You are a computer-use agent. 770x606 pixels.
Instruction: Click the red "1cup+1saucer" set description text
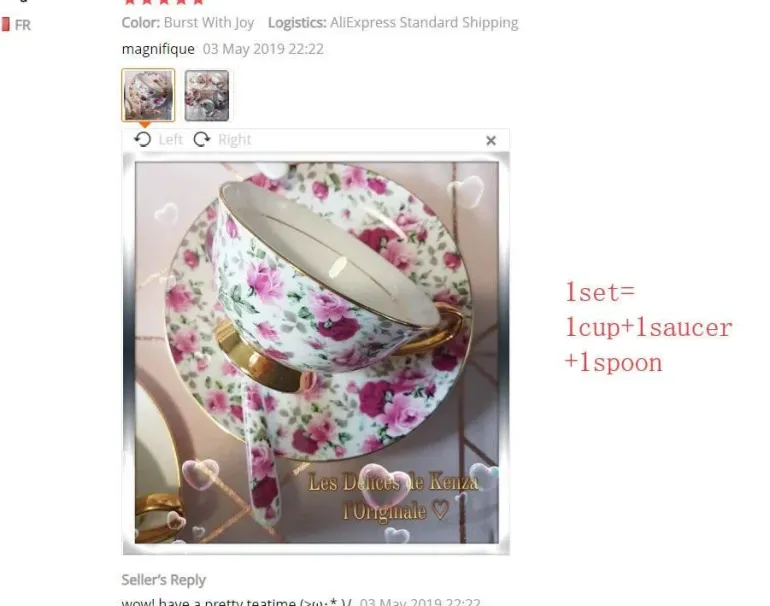point(648,328)
